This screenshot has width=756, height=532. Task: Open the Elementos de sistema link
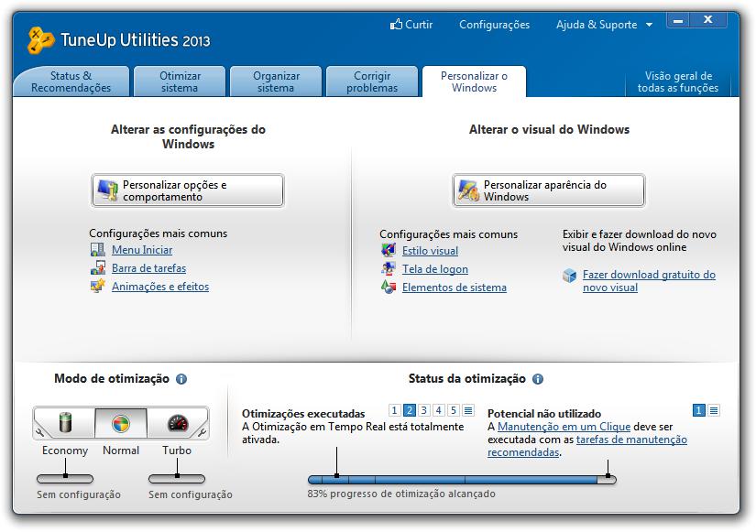click(x=455, y=288)
